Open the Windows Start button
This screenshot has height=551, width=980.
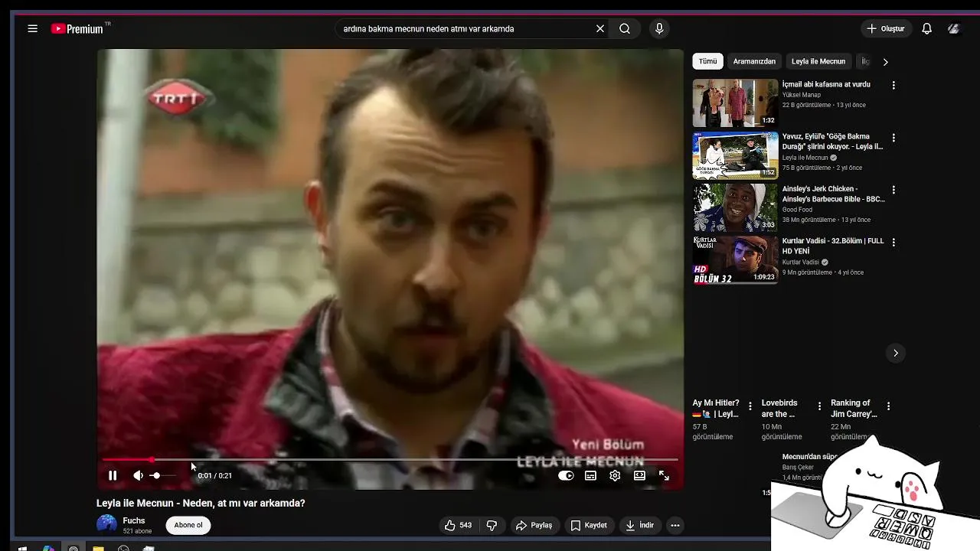click(22, 548)
